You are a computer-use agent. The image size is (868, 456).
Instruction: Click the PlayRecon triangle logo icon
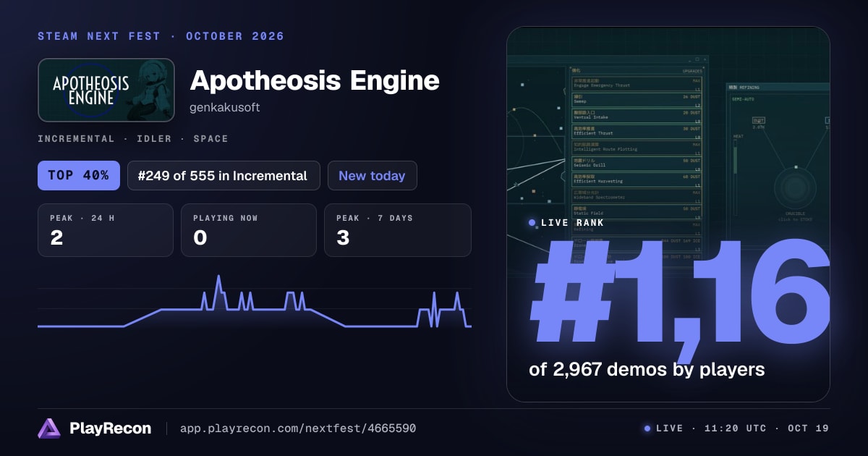48,428
